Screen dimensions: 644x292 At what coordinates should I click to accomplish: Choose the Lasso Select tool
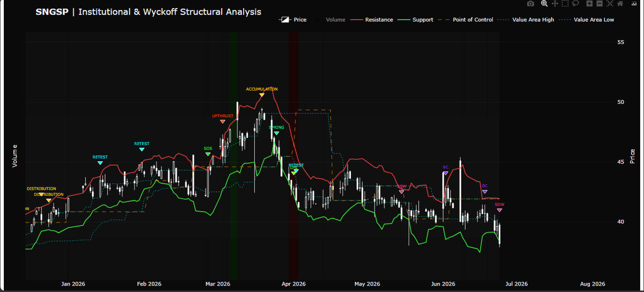click(575, 3)
